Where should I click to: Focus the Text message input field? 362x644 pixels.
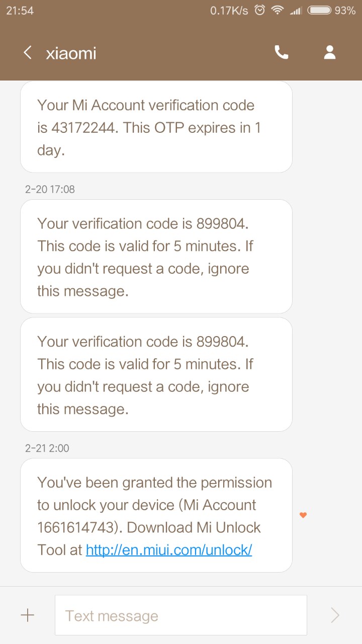pyautogui.click(x=181, y=615)
